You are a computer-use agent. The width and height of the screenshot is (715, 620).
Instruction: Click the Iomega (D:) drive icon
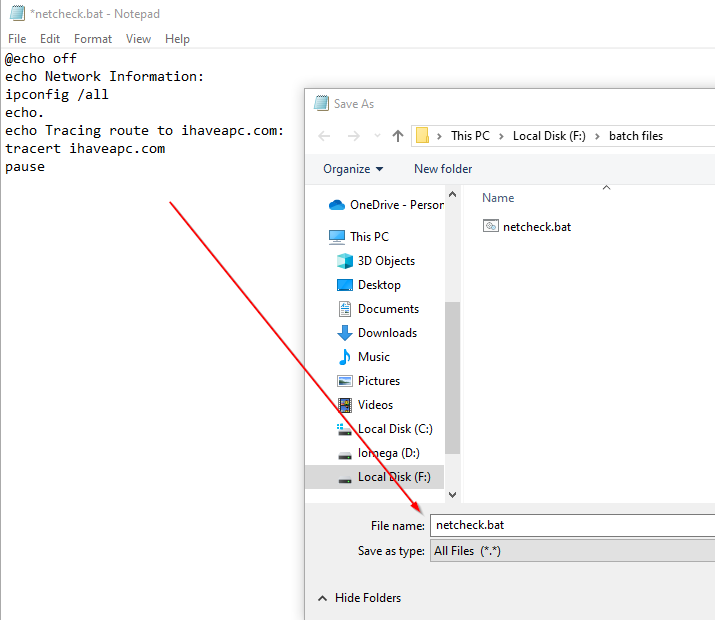pos(345,455)
